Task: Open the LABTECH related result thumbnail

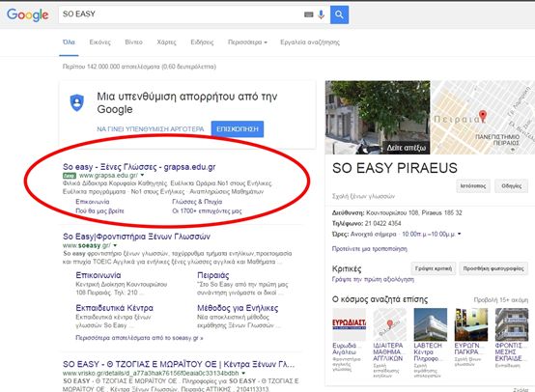Action: (430, 324)
